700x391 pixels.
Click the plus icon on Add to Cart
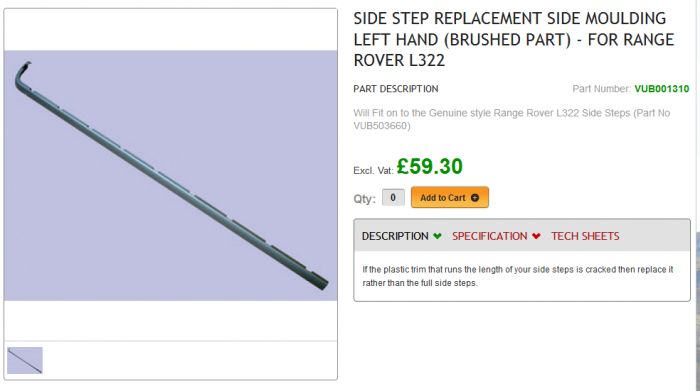[x=475, y=198]
